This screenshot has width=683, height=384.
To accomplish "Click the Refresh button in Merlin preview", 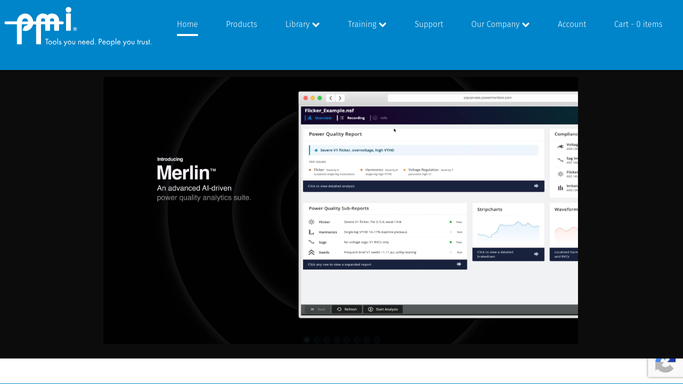I will pyautogui.click(x=347, y=309).
